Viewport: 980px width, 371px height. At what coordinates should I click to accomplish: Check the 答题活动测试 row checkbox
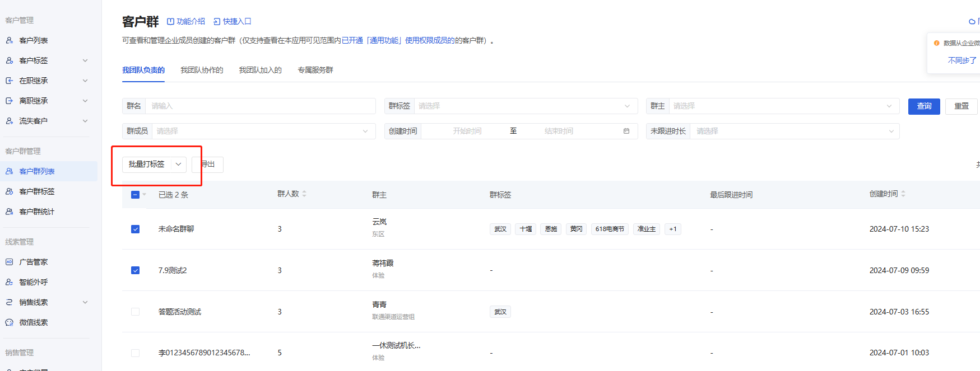click(135, 312)
